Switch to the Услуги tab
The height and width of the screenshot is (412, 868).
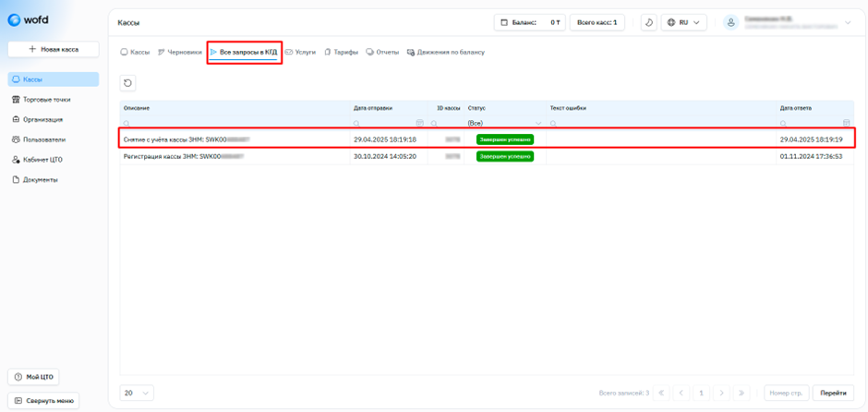pos(301,52)
